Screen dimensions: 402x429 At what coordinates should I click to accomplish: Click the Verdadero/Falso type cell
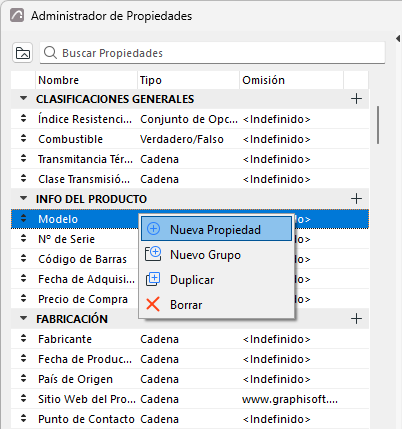(x=182, y=139)
